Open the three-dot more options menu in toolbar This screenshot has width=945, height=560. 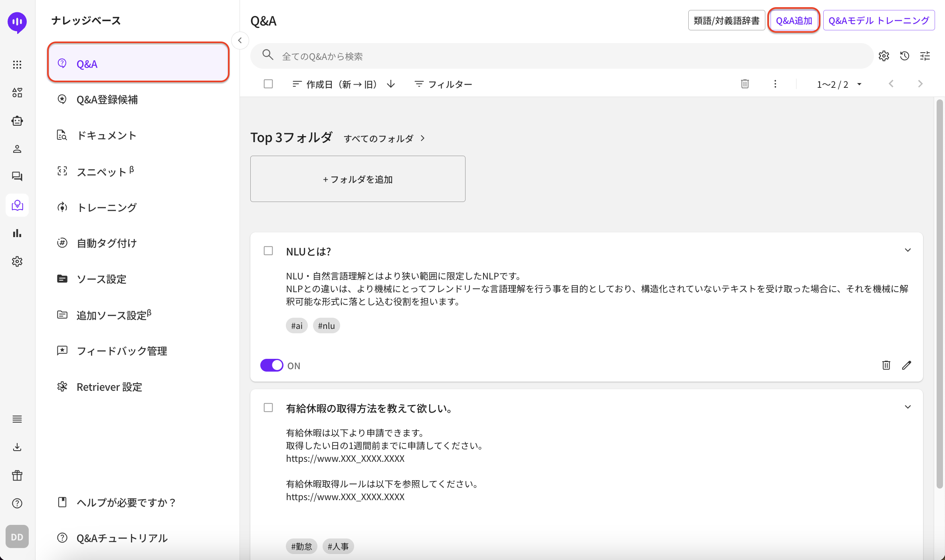pos(775,84)
